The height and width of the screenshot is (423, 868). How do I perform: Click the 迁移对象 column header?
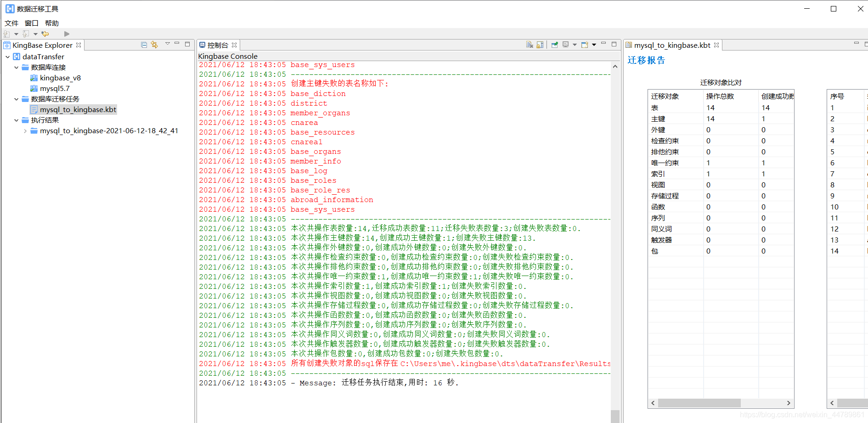(676, 96)
